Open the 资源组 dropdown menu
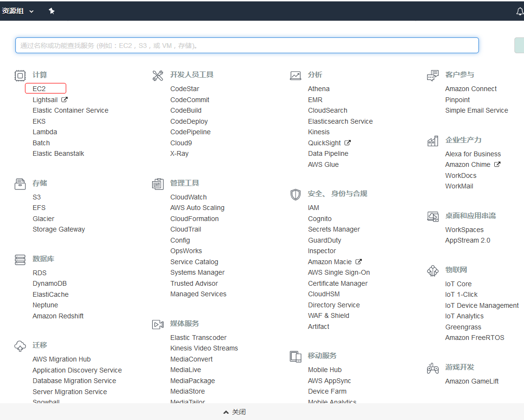Image resolution: width=524 pixels, height=420 pixels. (18, 11)
